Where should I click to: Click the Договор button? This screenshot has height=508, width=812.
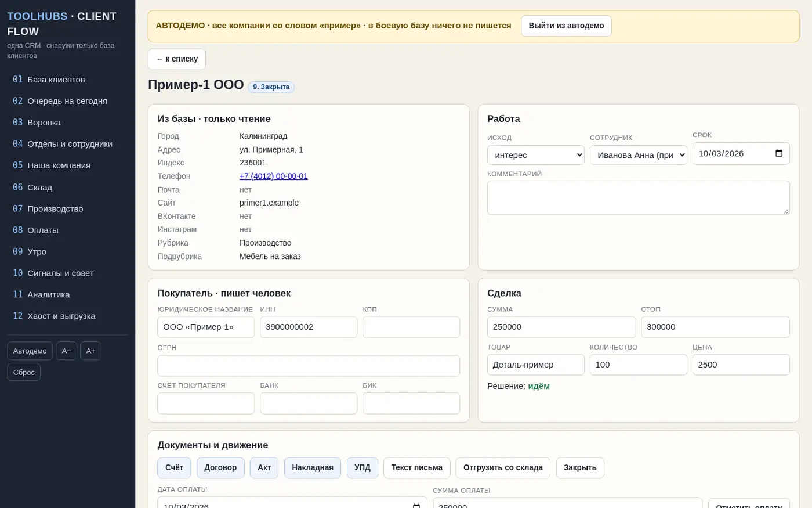click(220, 468)
